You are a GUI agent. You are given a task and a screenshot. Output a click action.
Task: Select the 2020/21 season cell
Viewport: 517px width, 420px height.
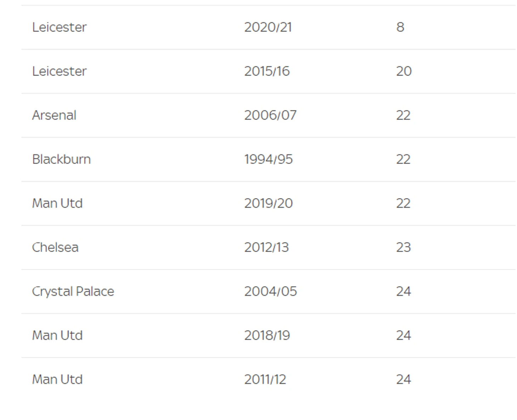coord(268,27)
